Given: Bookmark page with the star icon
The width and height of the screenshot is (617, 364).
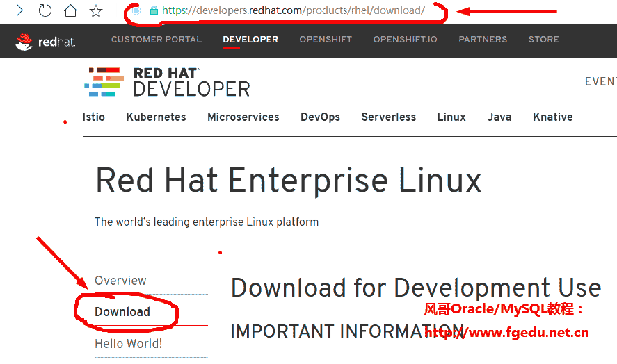Looking at the screenshot, I should 96,10.
